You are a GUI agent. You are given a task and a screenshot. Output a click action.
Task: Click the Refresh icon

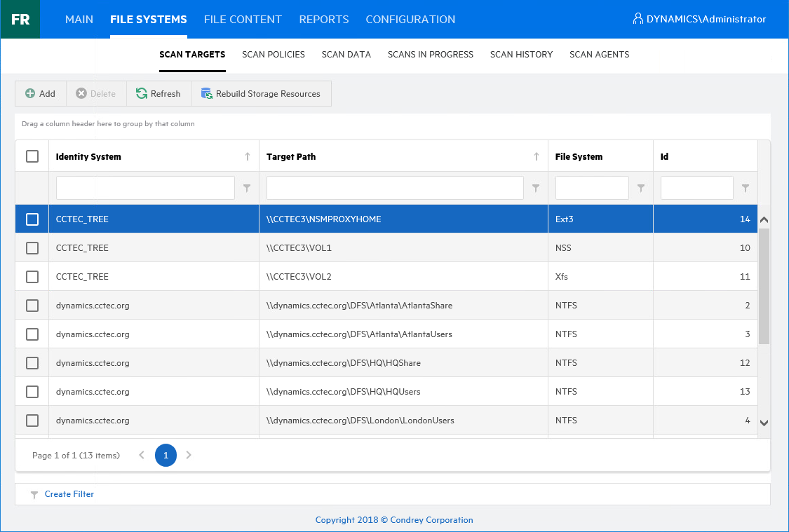(x=140, y=93)
